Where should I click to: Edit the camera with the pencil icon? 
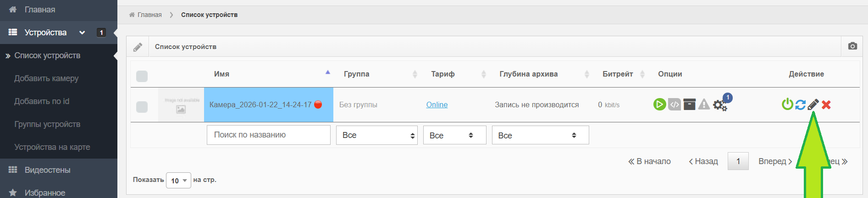tap(813, 104)
